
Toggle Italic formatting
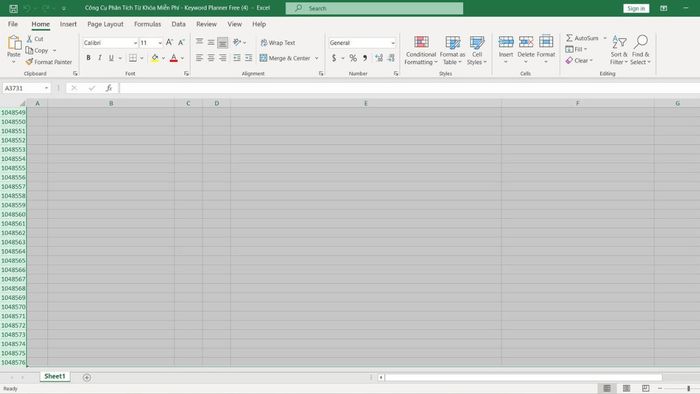[100, 58]
